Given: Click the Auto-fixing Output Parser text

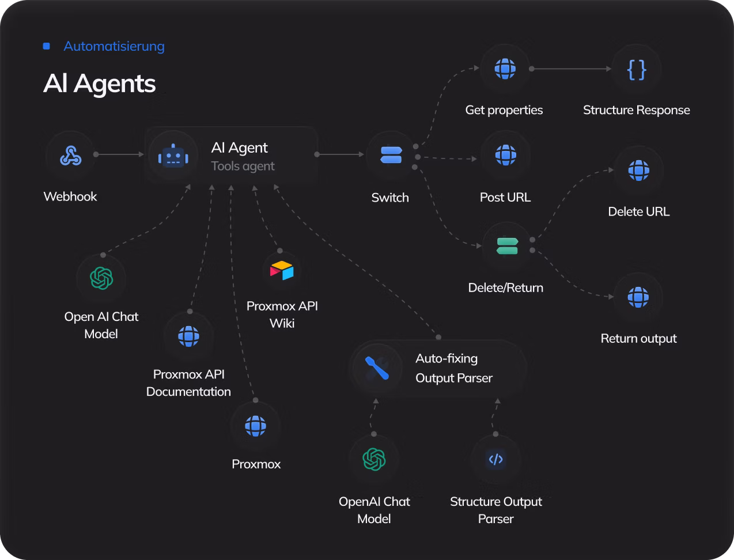Looking at the screenshot, I should [x=454, y=368].
